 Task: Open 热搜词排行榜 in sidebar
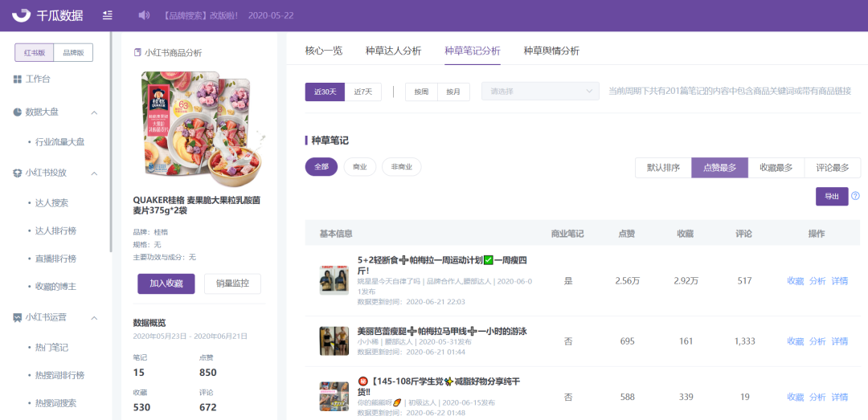59,375
